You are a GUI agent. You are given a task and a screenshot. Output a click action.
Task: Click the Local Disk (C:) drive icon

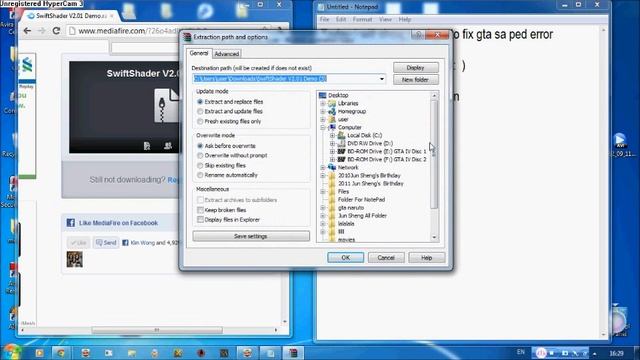[x=341, y=135]
